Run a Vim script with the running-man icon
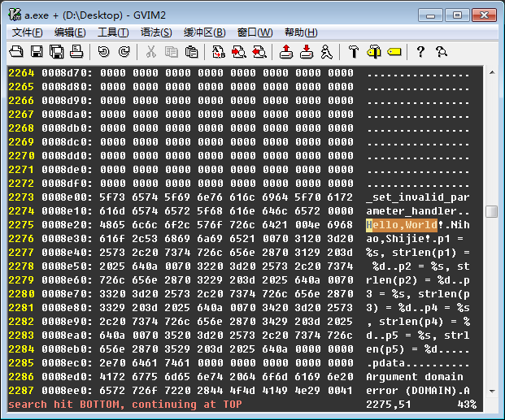The image size is (505, 420). pos(326,52)
